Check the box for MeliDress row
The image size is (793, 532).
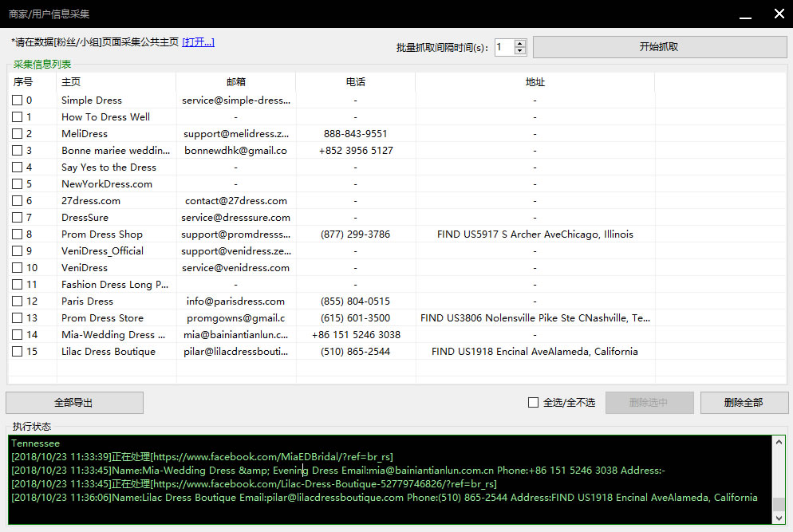[17, 134]
